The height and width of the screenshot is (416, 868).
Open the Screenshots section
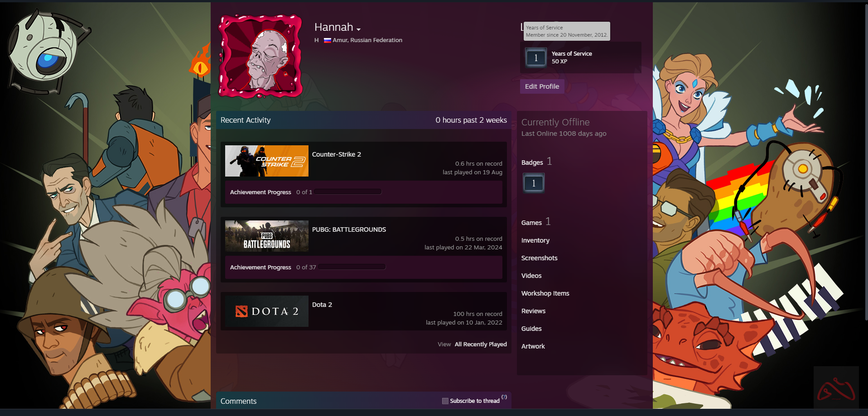[539, 258]
